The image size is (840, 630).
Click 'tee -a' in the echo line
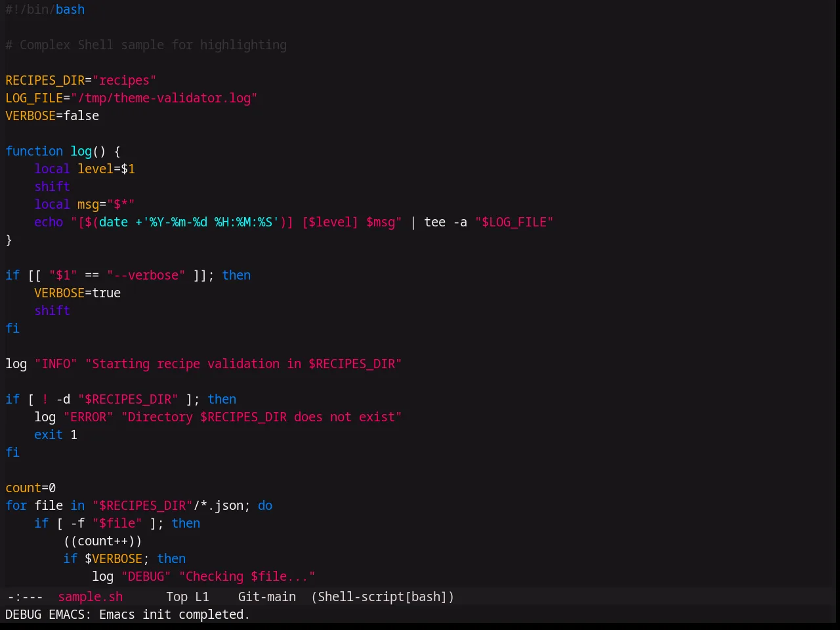446,222
